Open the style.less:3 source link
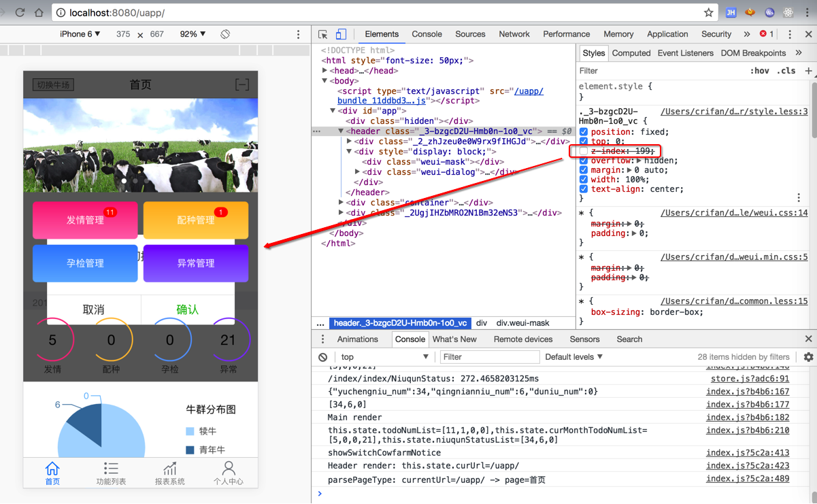The width and height of the screenshot is (817, 504). (x=734, y=112)
